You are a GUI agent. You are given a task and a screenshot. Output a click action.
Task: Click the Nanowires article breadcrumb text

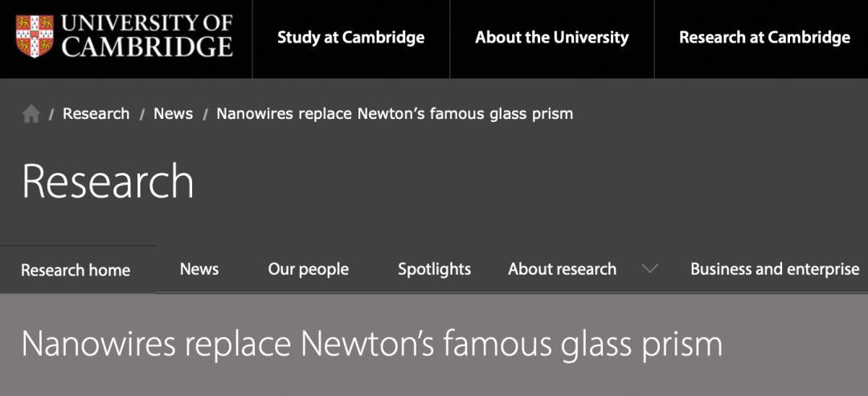(x=395, y=113)
